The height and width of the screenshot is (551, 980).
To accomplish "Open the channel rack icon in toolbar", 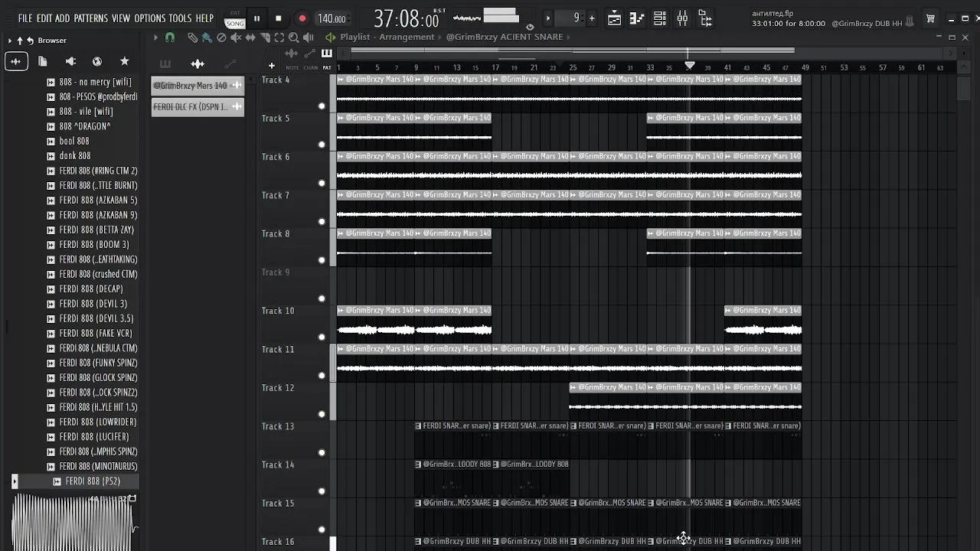I will [x=660, y=19].
